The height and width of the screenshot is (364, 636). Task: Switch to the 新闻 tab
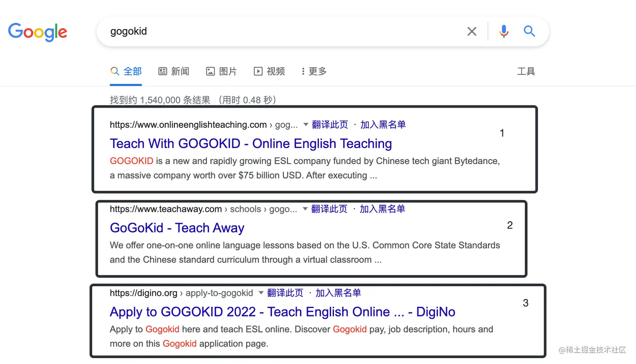point(174,71)
